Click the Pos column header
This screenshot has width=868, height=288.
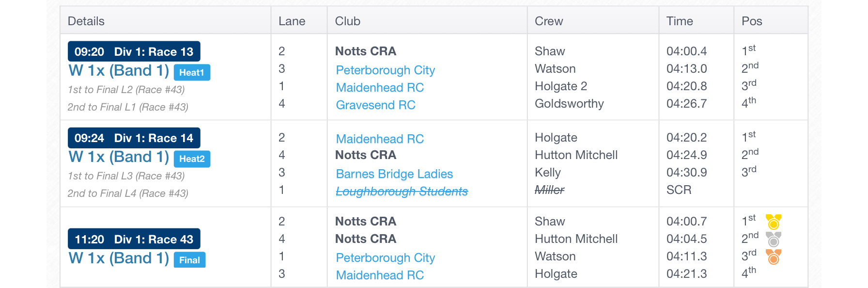[752, 21]
